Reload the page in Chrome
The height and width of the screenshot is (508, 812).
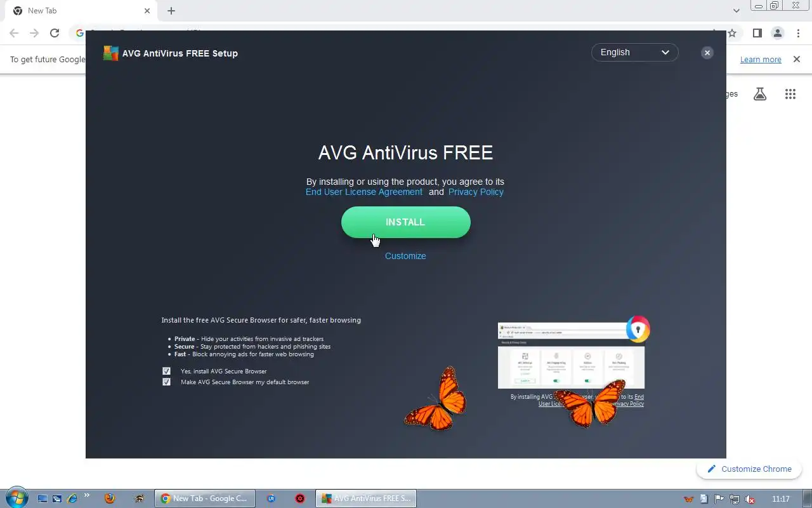(x=55, y=33)
